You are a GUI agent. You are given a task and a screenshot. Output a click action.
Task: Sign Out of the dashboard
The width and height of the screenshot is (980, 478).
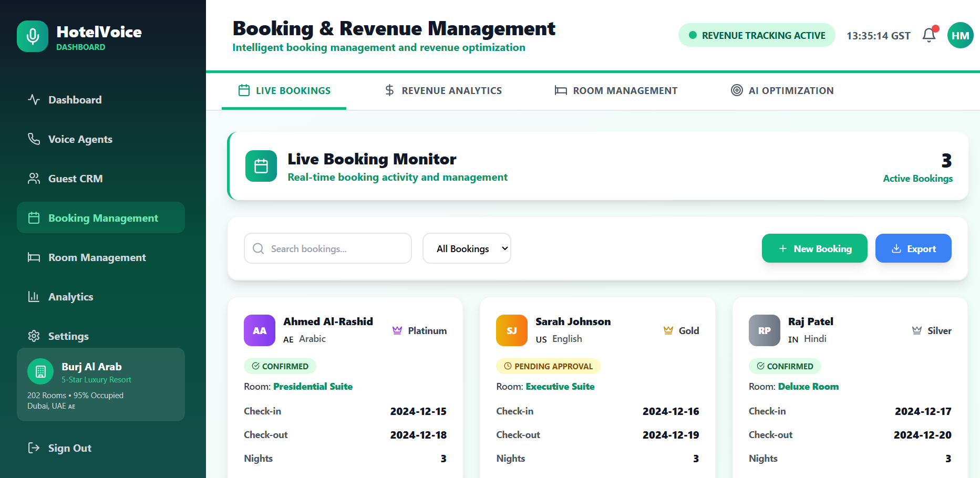[69, 448]
